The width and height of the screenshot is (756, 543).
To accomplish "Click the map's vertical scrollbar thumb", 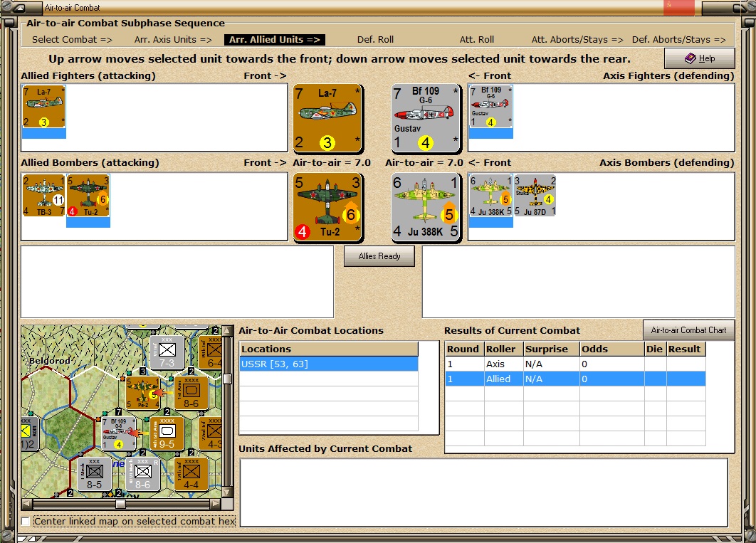I will [227, 379].
